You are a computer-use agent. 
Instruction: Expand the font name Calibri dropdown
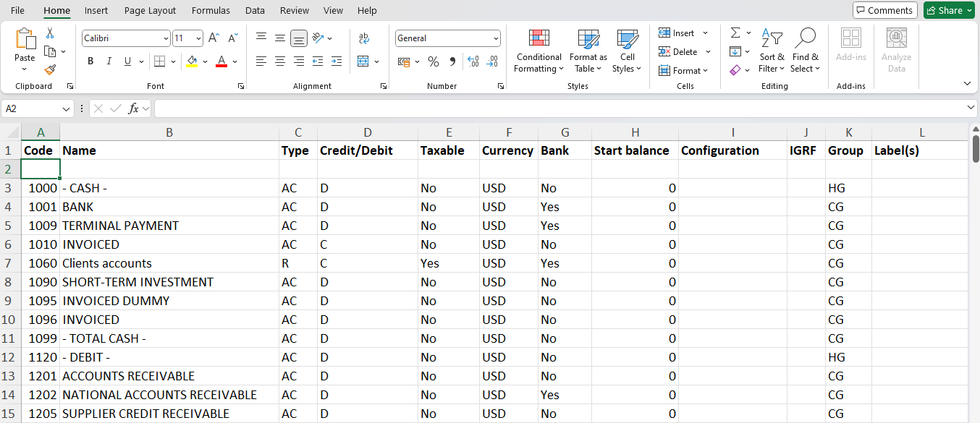(x=166, y=38)
